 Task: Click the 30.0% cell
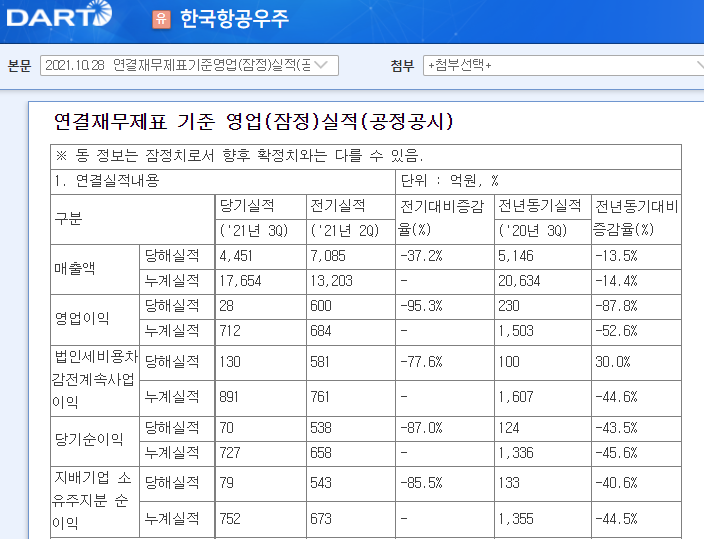pyautogui.click(x=637, y=363)
